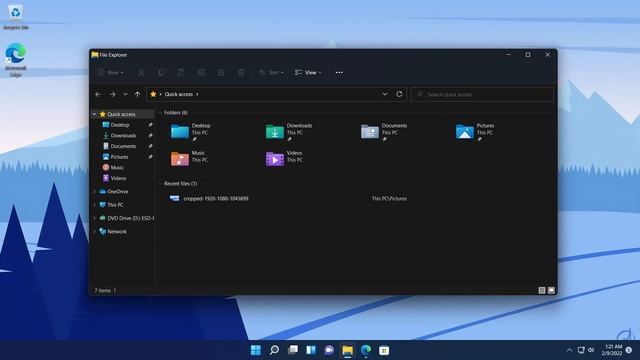Click Quick access in the address bar
The image size is (640, 360).
point(178,94)
